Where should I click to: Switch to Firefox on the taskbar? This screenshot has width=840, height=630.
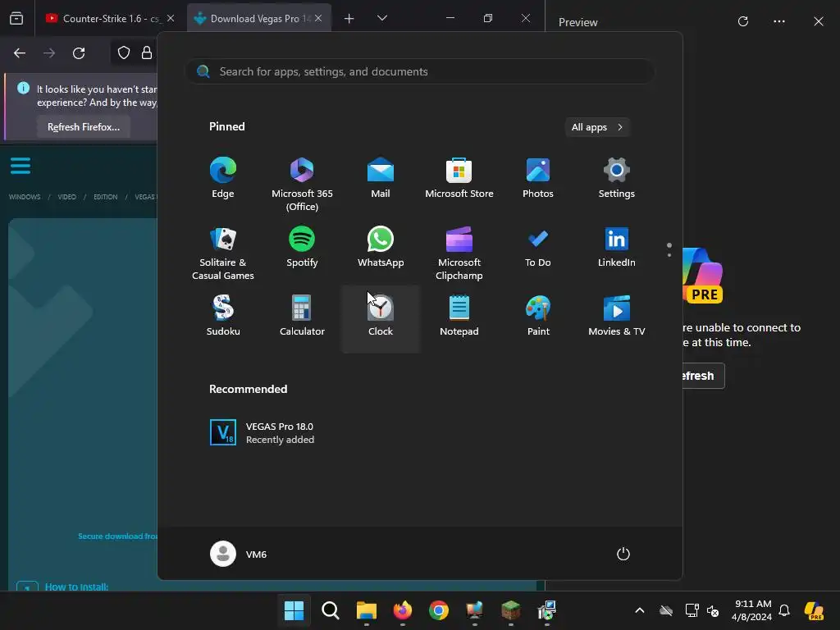coord(402,610)
